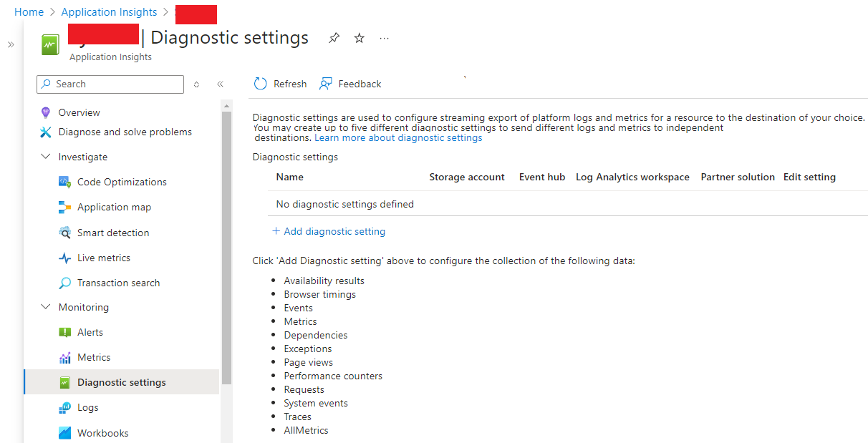Click the Refresh button label
This screenshot has width=868, height=443.
[290, 84]
